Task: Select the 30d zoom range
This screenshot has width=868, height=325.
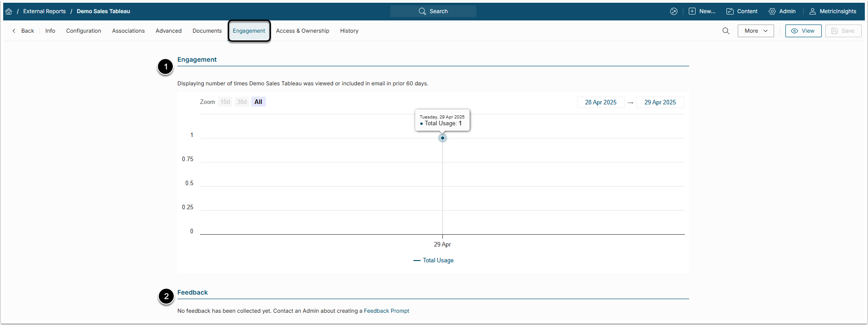Action: pyautogui.click(x=242, y=102)
